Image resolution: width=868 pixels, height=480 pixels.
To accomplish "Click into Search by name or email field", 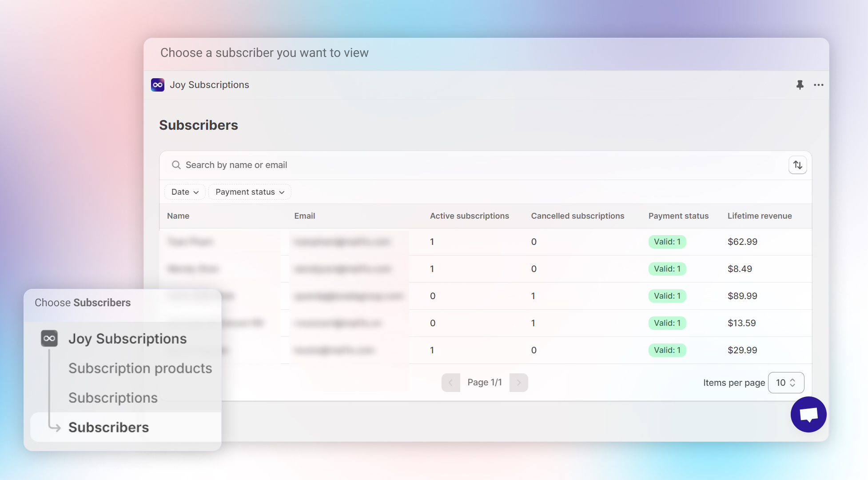I will click(400, 165).
